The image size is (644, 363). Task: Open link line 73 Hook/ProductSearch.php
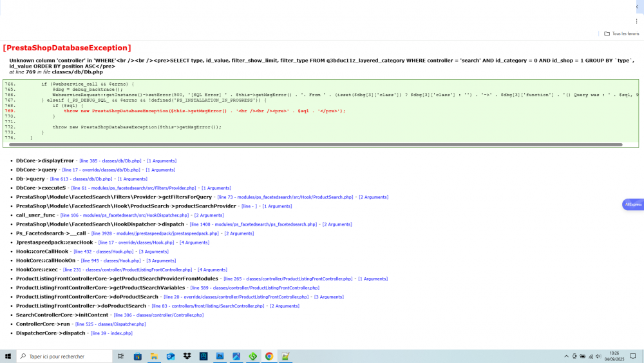(x=285, y=197)
